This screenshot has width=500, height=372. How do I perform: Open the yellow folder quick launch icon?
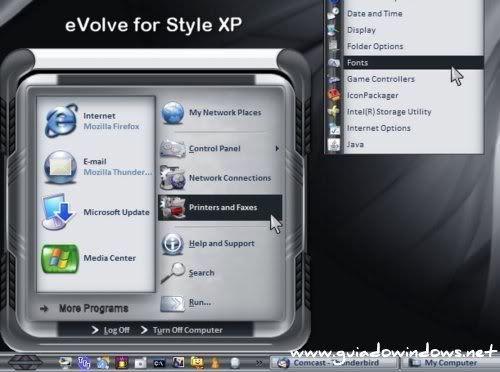[197, 363]
